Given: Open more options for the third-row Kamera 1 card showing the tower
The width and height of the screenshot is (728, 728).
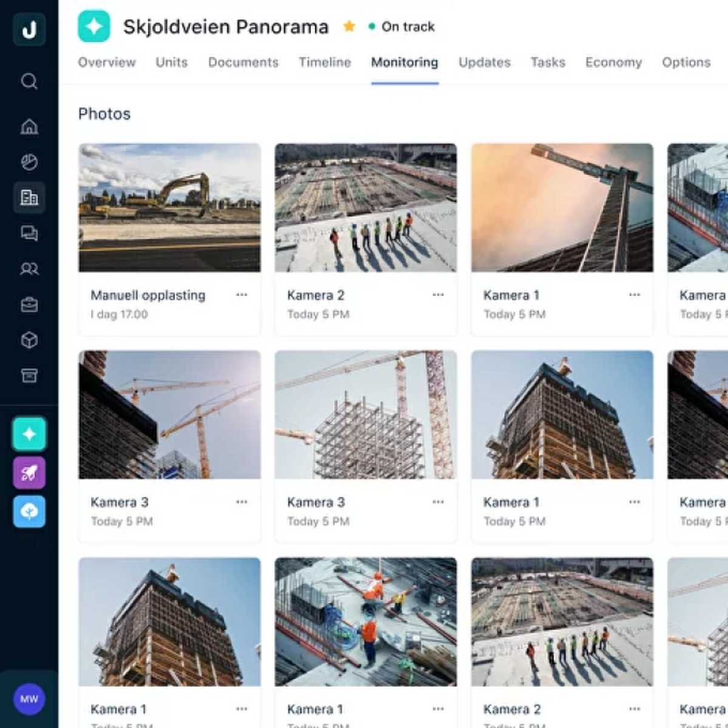Looking at the screenshot, I should pyautogui.click(x=242, y=709).
